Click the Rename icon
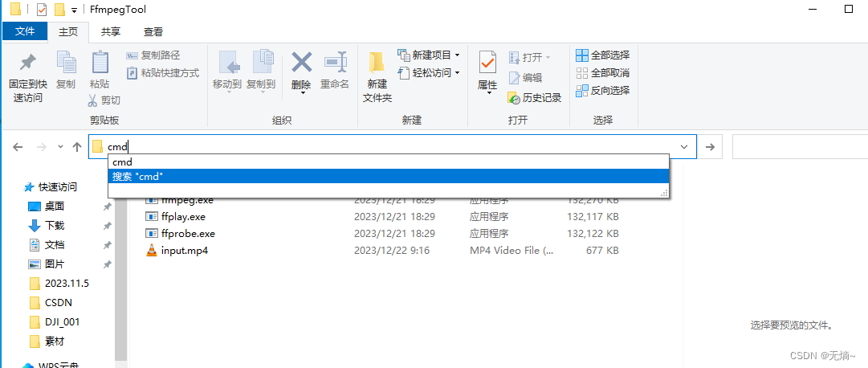Screen dimensions: 868x368 pyautogui.click(x=335, y=63)
